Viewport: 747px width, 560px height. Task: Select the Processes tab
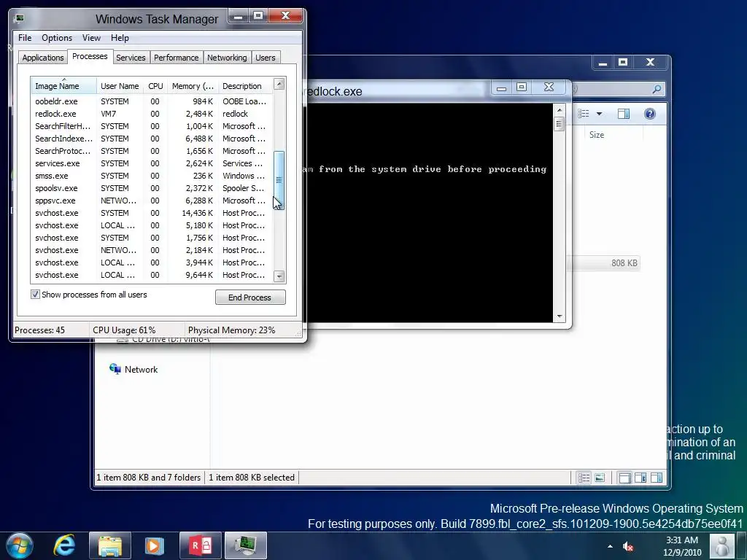[90, 56]
